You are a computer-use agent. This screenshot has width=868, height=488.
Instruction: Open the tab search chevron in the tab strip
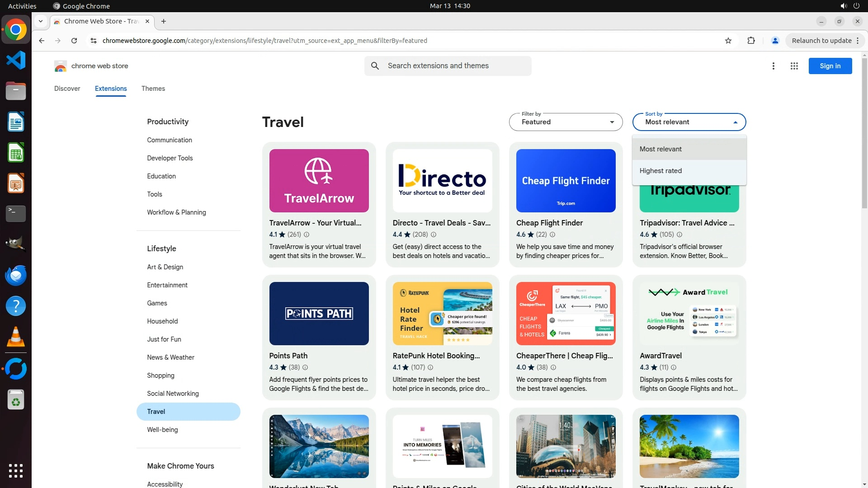point(41,21)
